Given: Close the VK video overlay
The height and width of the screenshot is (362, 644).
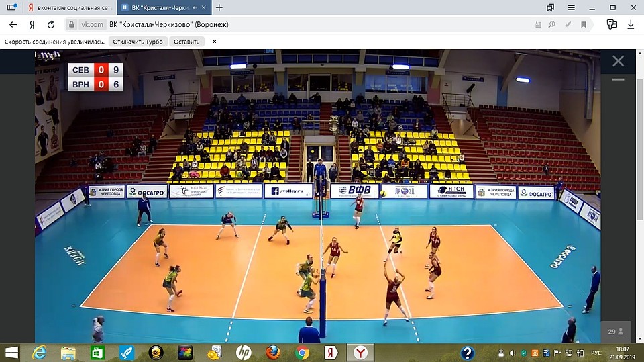Looking at the screenshot, I should 618,61.
